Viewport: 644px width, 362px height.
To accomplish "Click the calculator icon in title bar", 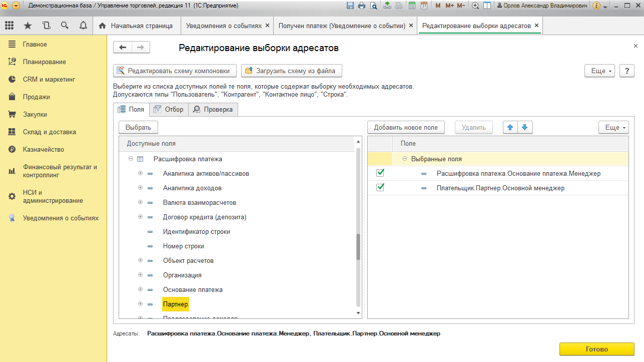I will pyautogui.click(x=412, y=6).
